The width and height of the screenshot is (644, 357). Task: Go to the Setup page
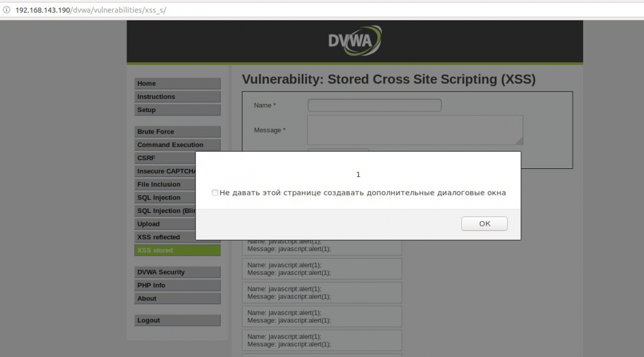point(178,110)
